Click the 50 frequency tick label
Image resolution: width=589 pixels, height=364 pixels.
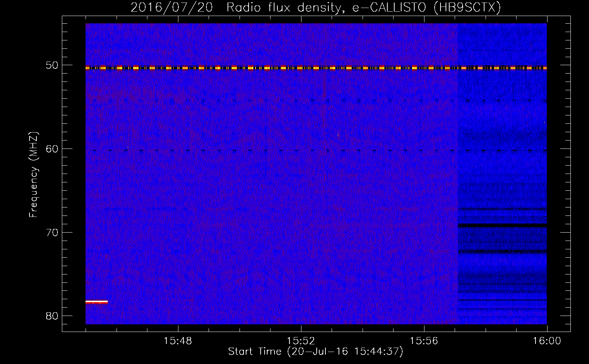52,66
